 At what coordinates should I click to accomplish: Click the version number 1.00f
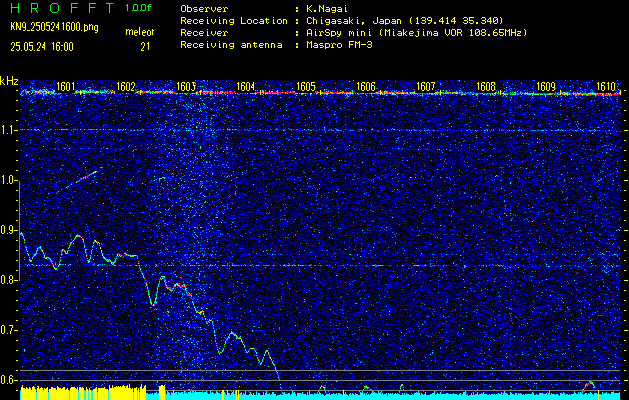[138, 8]
